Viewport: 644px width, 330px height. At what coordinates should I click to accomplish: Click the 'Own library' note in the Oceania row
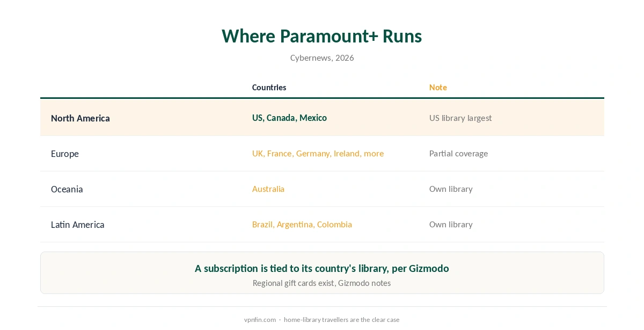[451, 189]
